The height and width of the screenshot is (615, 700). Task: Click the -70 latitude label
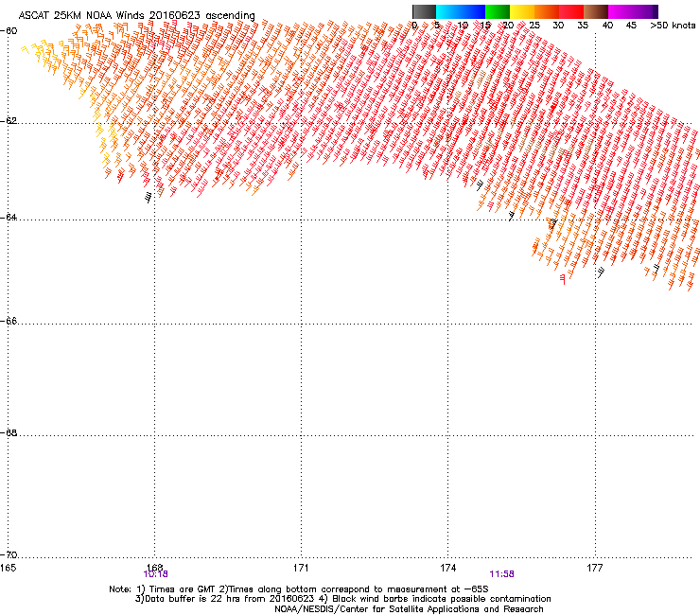click(x=9, y=555)
